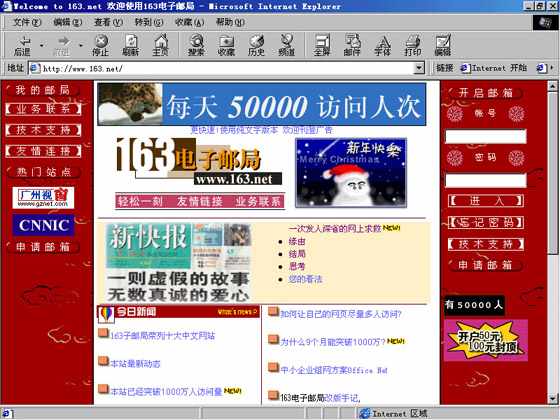Change font size with 字体 icon
The height and width of the screenshot is (420, 560).
tap(382, 45)
